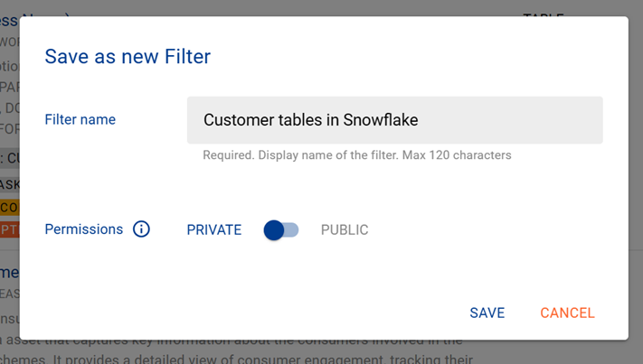Image resolution: width=643 pixels, height=364 pixels.
Task: Click the "Required. Display name" helper text
Action: tap(356, 155)
